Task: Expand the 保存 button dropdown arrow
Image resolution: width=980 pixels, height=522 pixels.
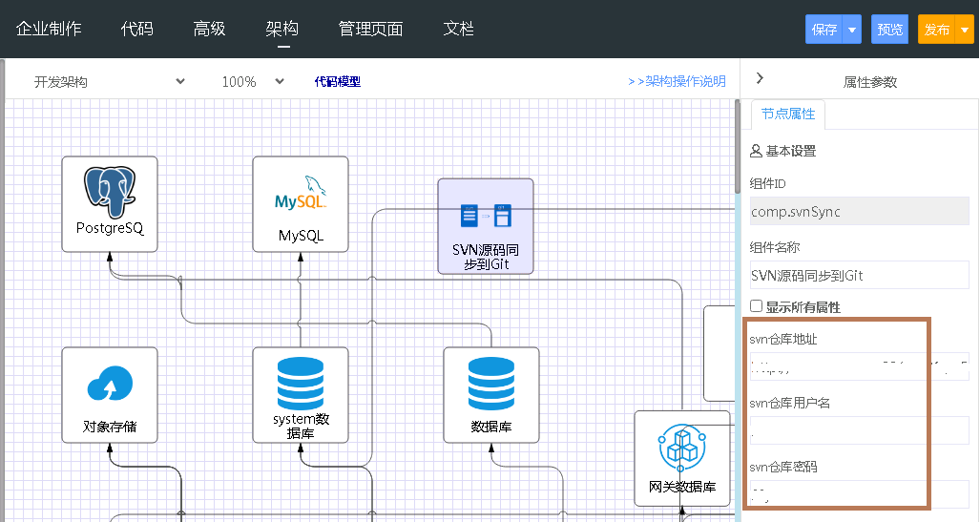Action: point(852,30)
